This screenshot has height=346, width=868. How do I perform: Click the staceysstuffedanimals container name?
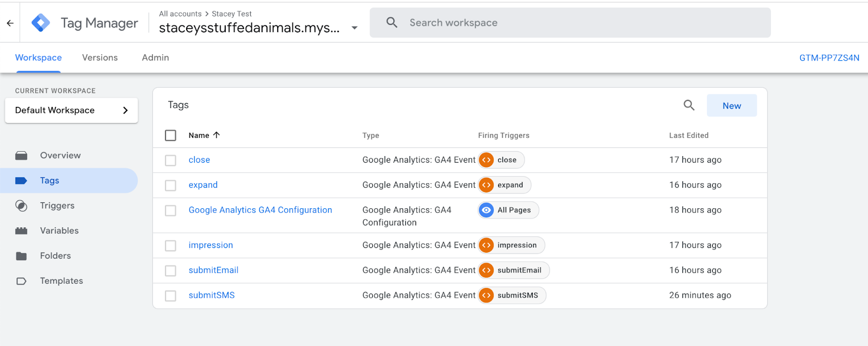[250, 28]
